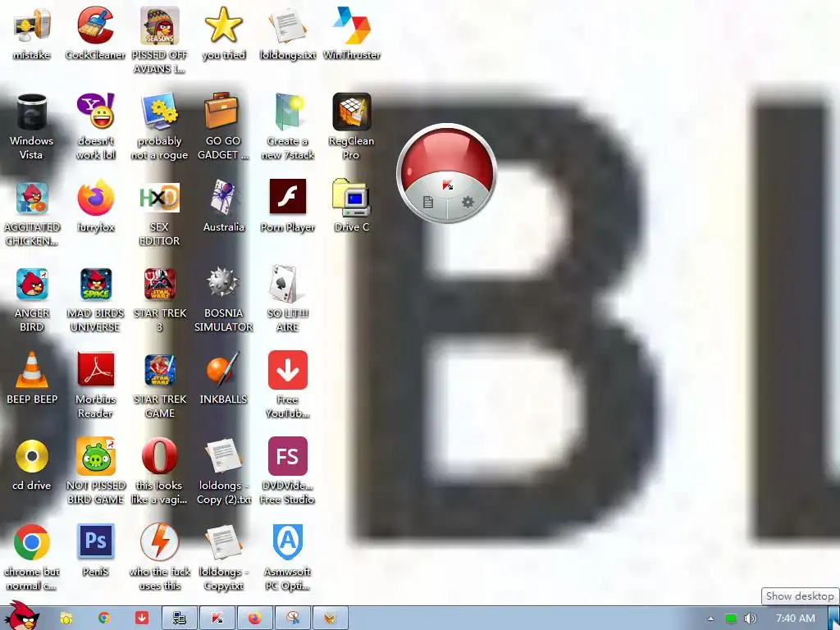Select the 'cd drive' disc icon
840x630 pixels.
[32, 456]
